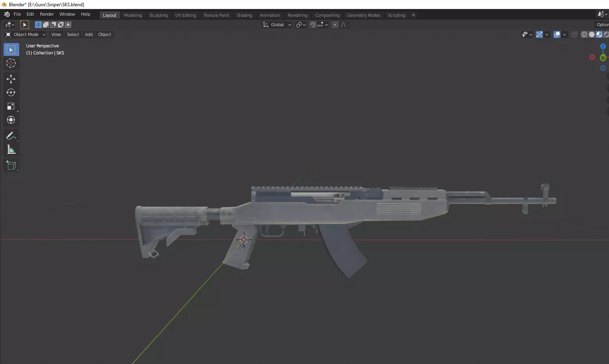Open the viewport Select menu
The height and width of the screenshot is (364, 609).
point(73,34)
